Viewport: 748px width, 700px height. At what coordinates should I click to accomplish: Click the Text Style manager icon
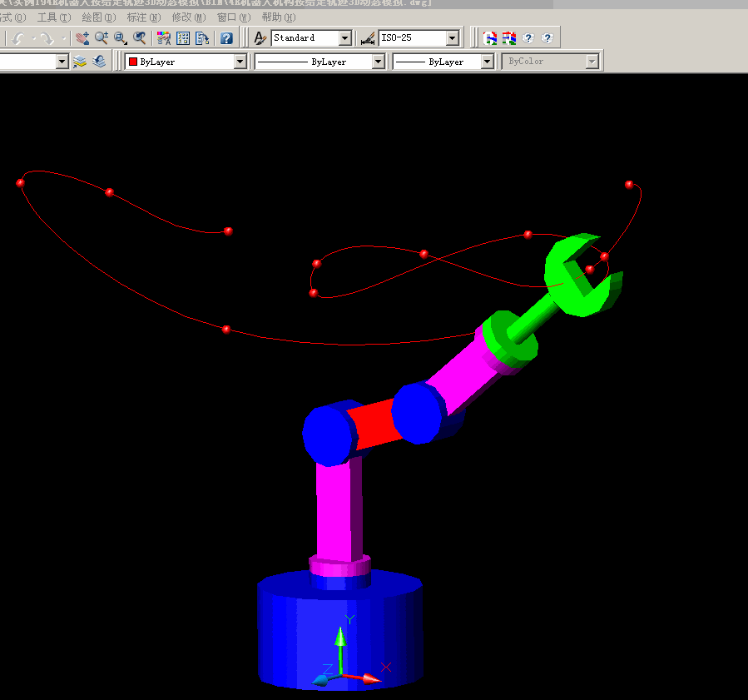260,38
